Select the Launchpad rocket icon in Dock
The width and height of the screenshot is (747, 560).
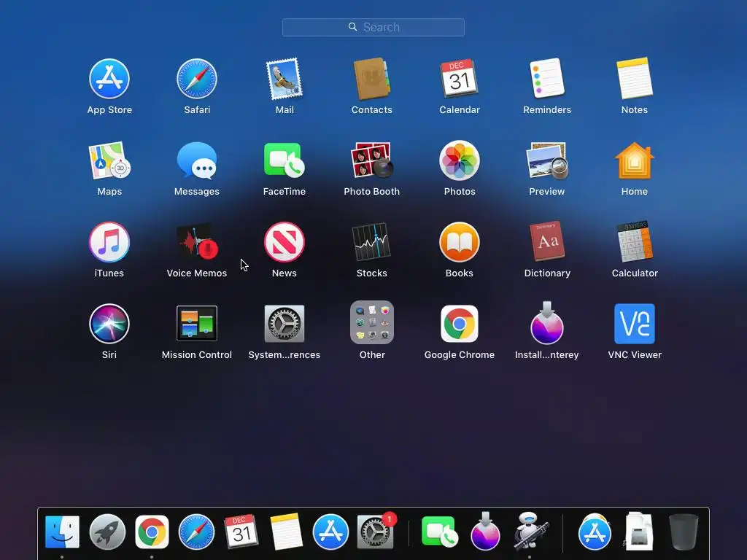point(107,532)
